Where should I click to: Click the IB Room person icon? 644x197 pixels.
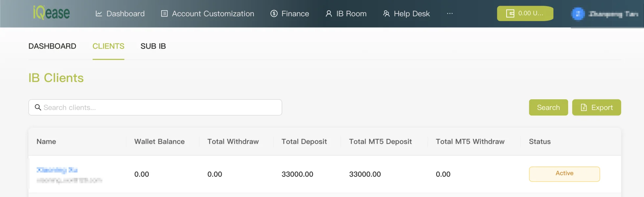coord(329,13)
